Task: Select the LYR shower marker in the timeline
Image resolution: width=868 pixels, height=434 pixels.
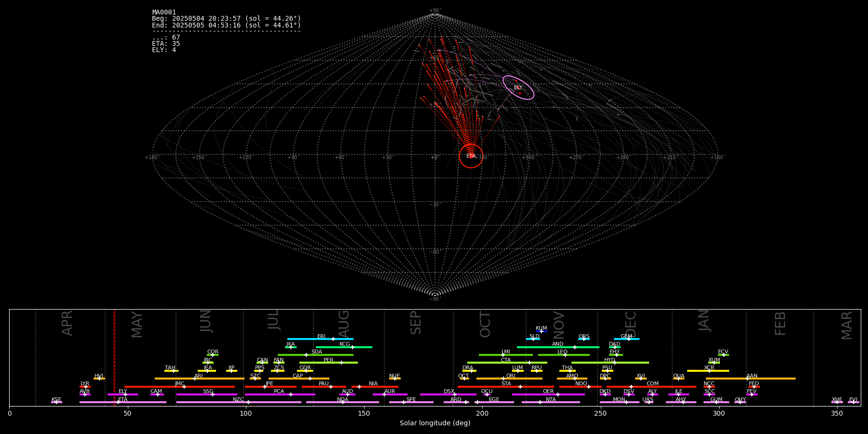Action: (x=85, y=386)
